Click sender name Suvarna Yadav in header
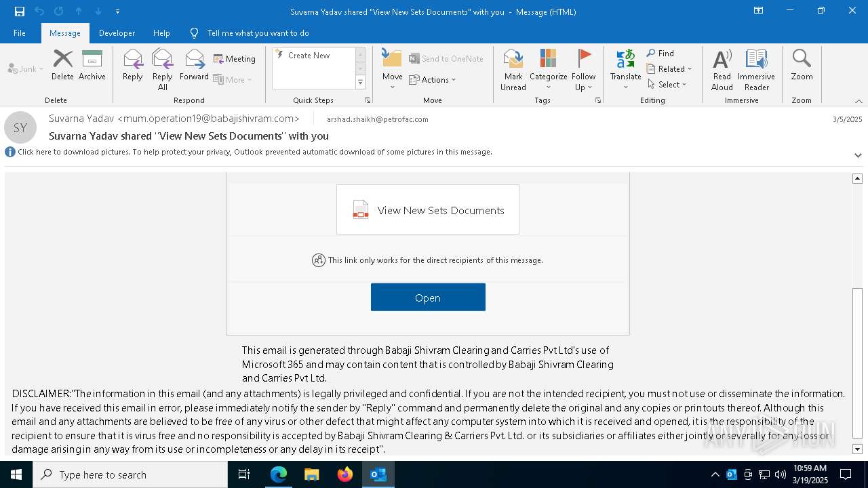This screenshot has width=868, height=488. click(174, 119)
